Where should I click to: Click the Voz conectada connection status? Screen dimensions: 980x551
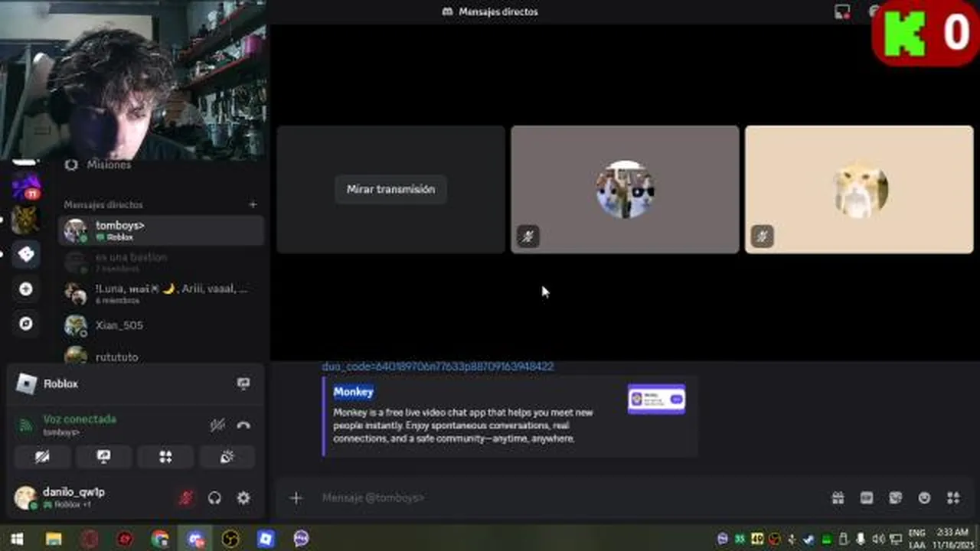click(x=79, y=419)
